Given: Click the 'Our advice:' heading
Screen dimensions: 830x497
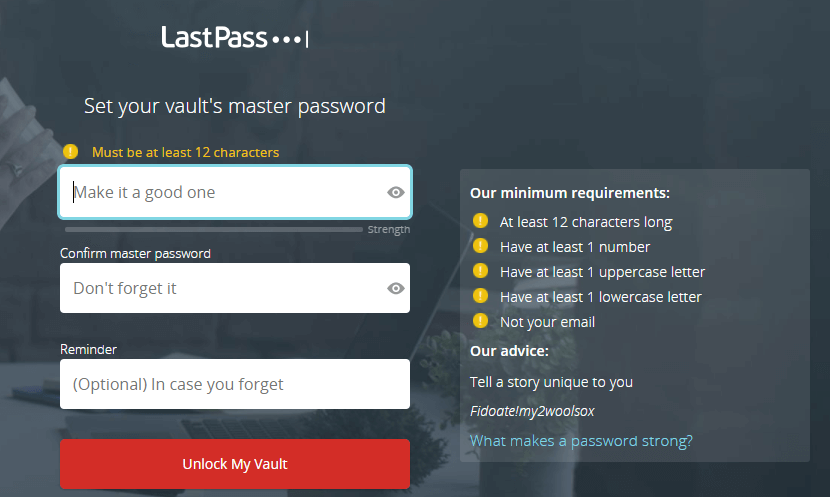Looking at the screenshot, I should pyautogui.click(x=509, y=351).
